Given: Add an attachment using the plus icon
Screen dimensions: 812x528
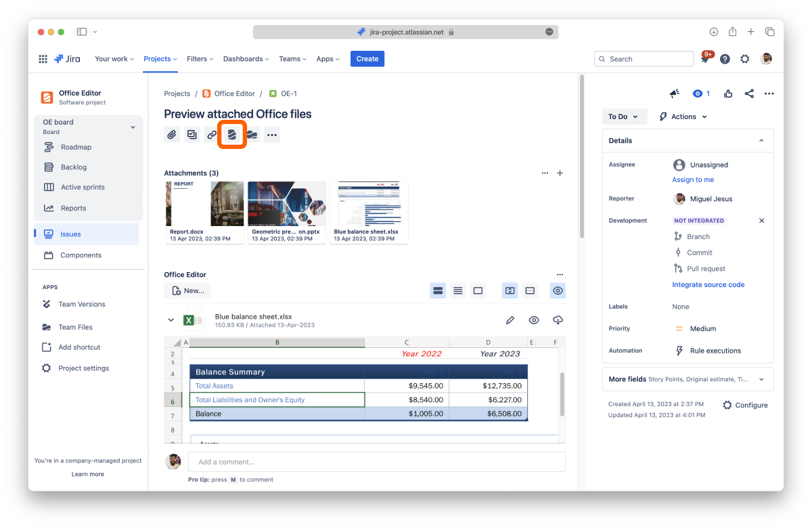Looking at the screenshot, I should (x=560, y=173).
